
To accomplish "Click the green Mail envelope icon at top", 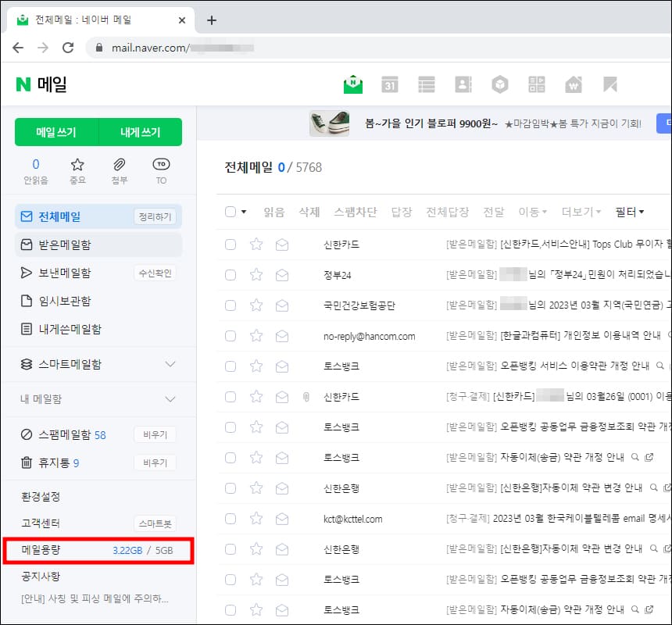I will click(x=352, y=84).
